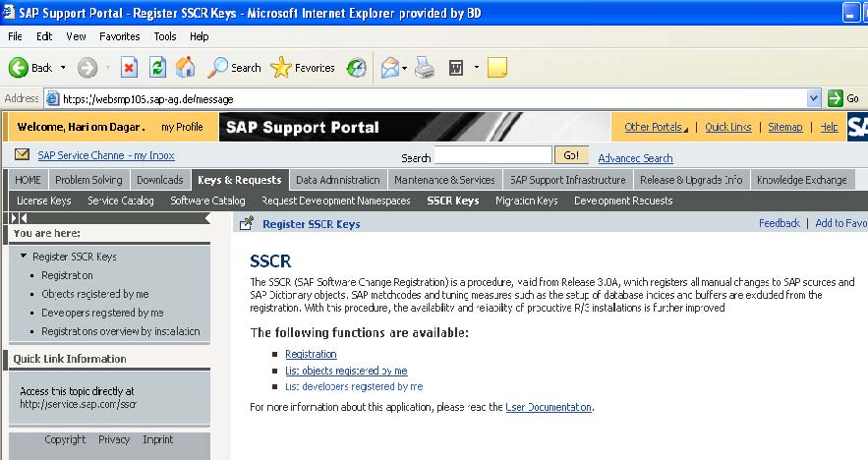
Task: Open the User Documentation link
Action: (x=549, y=407)
